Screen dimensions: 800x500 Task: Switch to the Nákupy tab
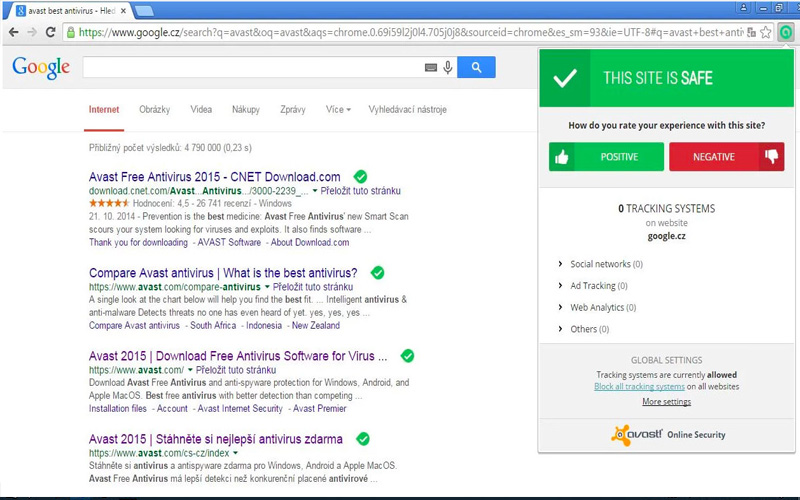(x=246, y=109)
